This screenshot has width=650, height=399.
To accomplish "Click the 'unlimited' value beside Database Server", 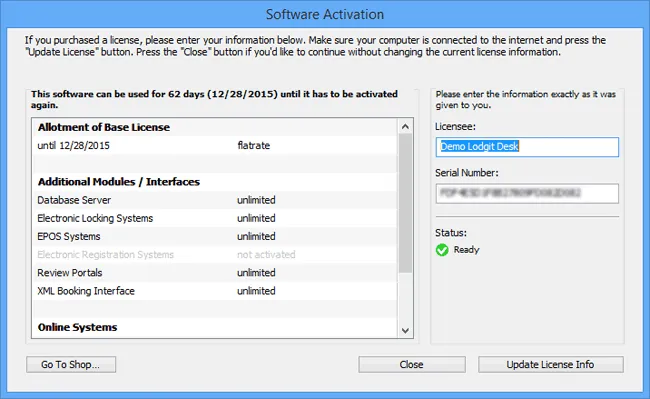I will click(256, 200).
